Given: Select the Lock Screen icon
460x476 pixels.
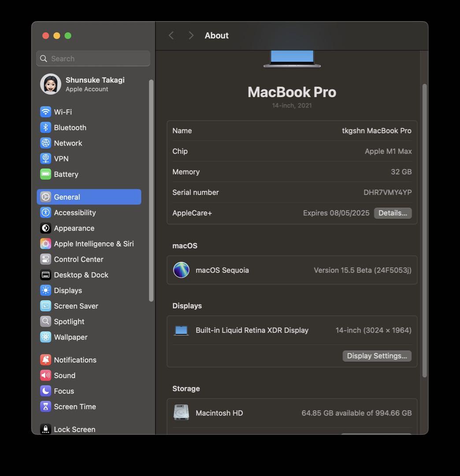Looking at the screenshot, I should pos(45,429).
